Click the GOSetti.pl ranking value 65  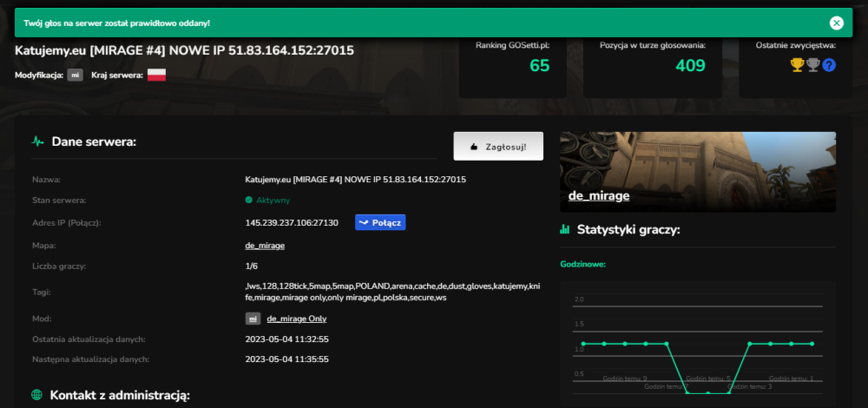tap(539, 65)
